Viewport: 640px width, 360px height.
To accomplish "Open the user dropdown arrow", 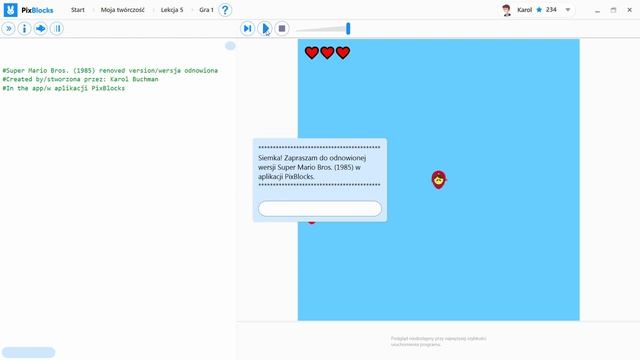I will pos(568,10).
